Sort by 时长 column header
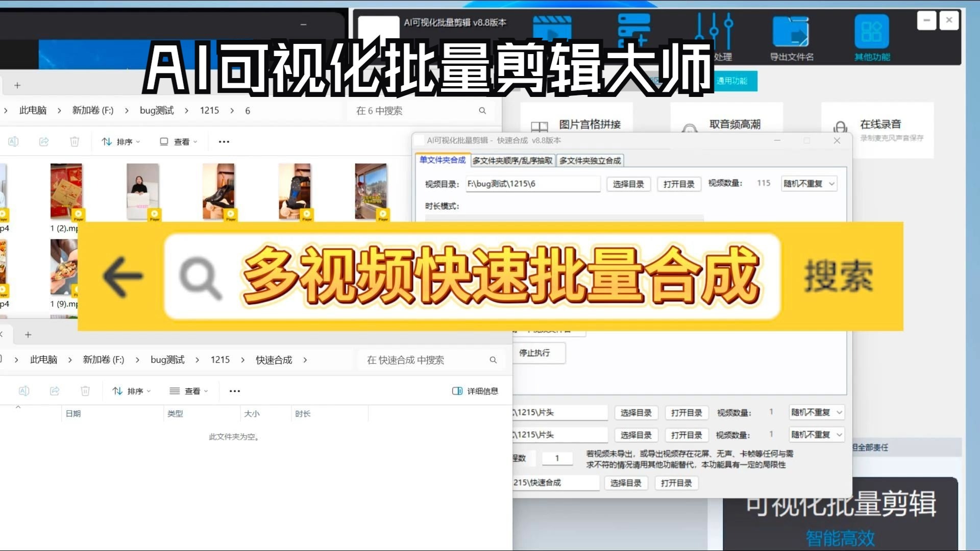The height and width of the screenshot is (551, 980). [330, 414]
